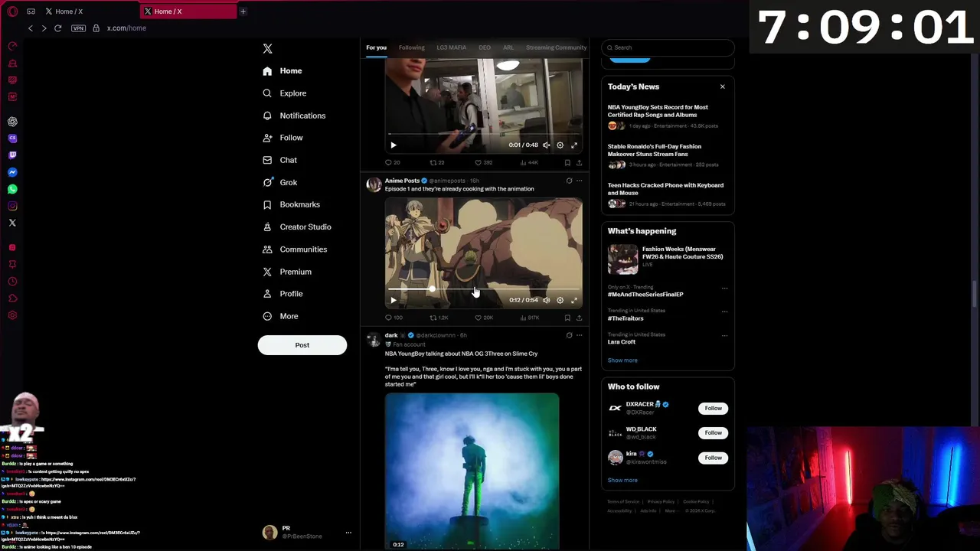Enter fullscreen on Anime Posts video

click(574, 300)
